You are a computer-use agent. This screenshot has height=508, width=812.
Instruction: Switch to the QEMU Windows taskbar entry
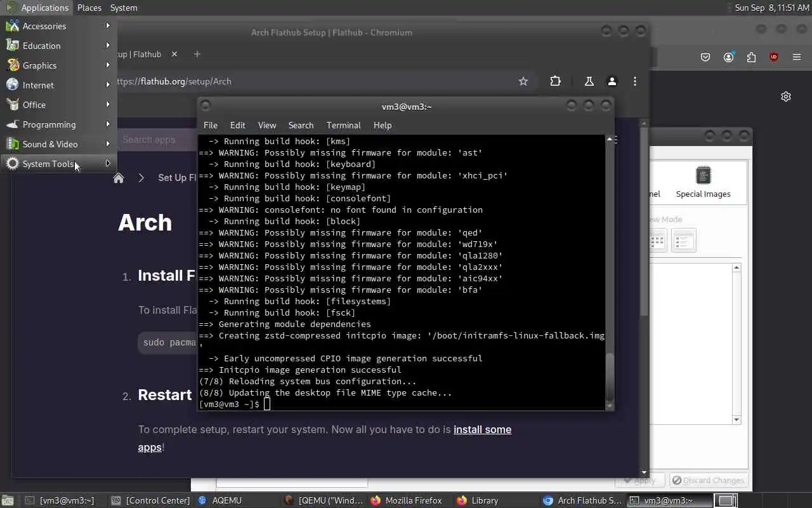(x=325, y=500)
